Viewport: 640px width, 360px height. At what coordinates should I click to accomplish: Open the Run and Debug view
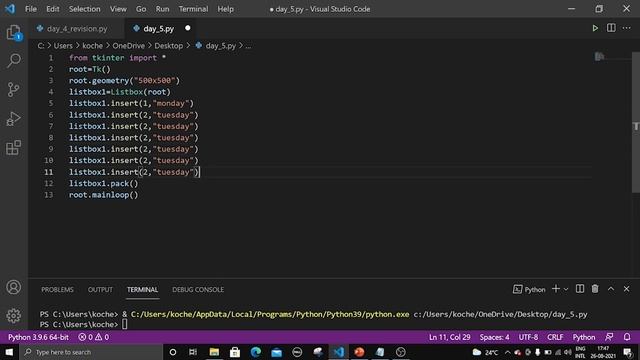pos(13,119)
